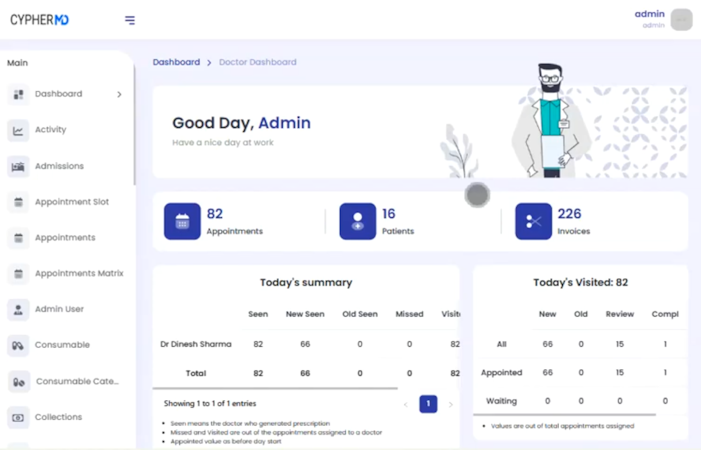Image resolution: width=701 pixels, height=450 pixels.
Task: Select Admin User in sidebar
Action: pos(59,309)
